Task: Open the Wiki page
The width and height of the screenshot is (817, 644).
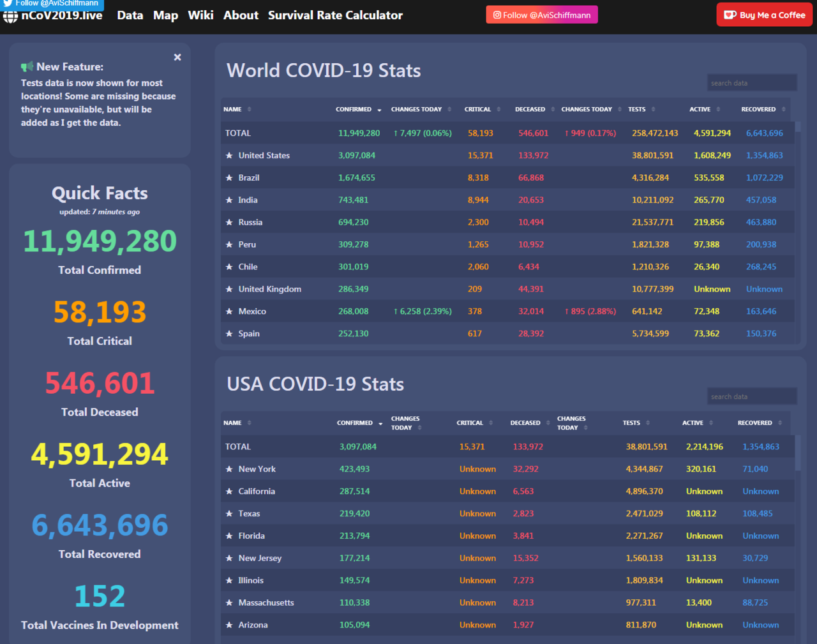Action: pyautogui.click(x=200, y=15)
